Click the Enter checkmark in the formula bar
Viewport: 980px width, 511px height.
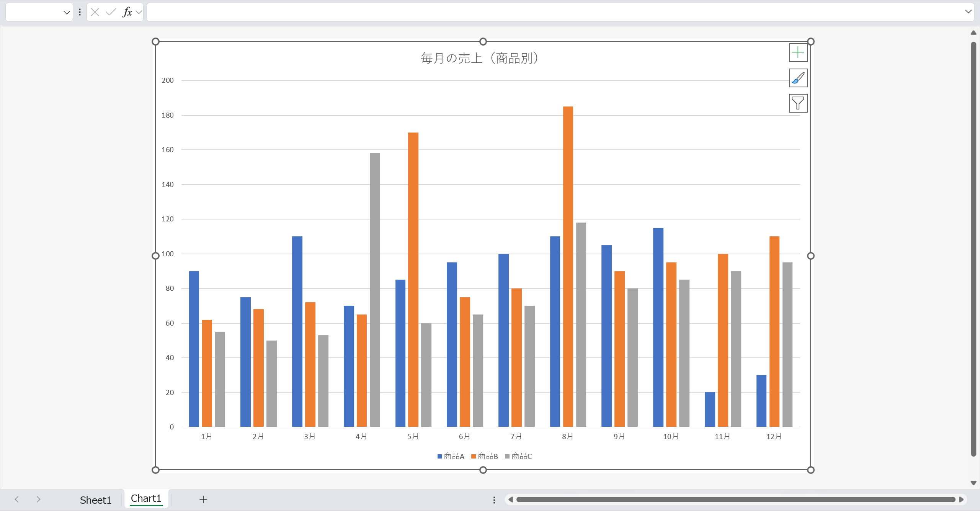[x=111, y=12]
